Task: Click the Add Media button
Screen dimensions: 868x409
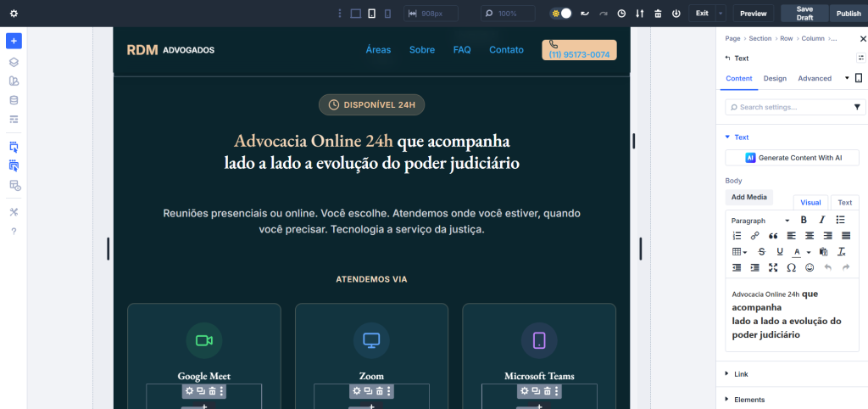Action: (749, 198)
